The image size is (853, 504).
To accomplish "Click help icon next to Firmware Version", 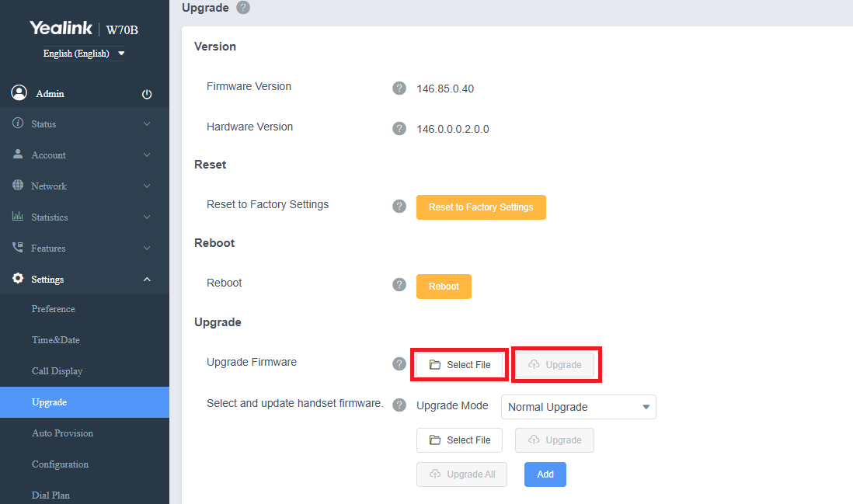I will coord(399,88).
